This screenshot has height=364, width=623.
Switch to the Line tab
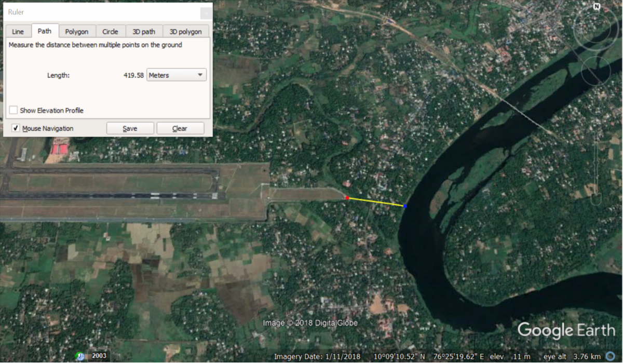(18, 31)
